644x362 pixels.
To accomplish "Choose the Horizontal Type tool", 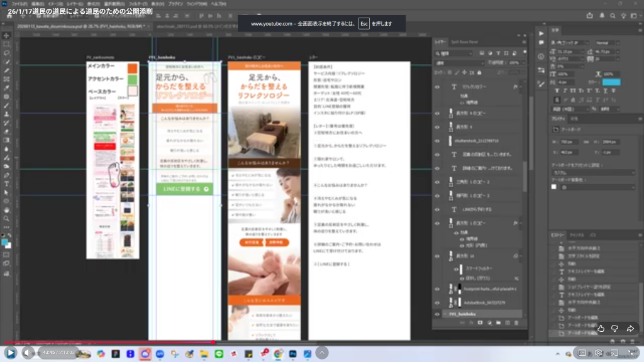I will coord(6,184).
